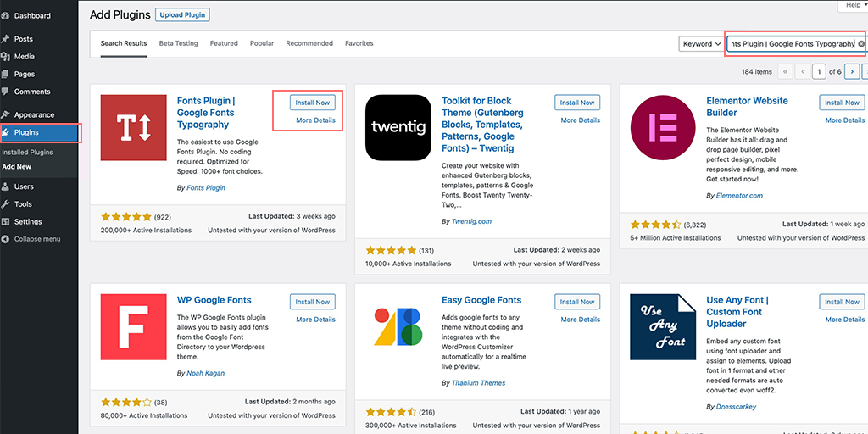Install Elementor Website Builder
The image size is (868, 434).
pos(842,103)
